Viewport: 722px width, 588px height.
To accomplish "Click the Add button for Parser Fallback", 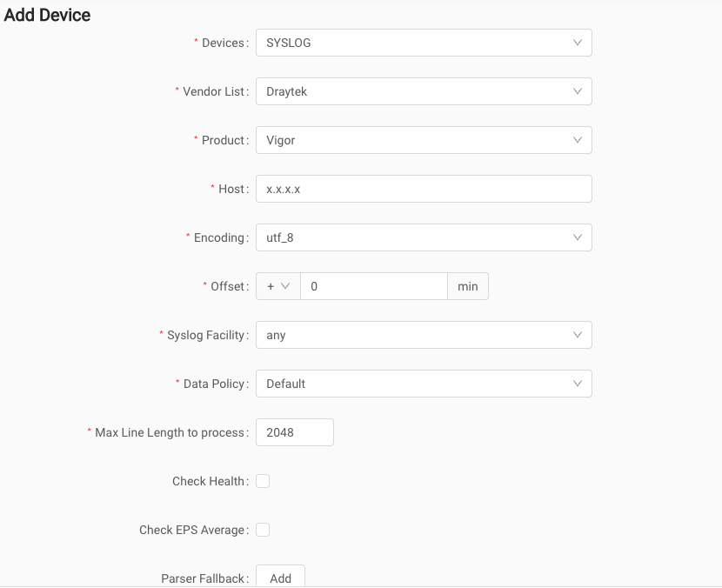I will coord(280,577).
